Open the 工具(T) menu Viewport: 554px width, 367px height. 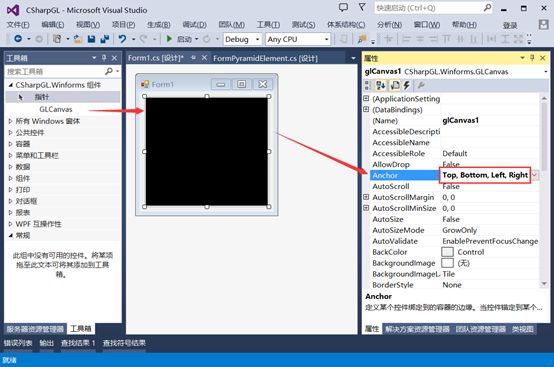coord(268,25)
